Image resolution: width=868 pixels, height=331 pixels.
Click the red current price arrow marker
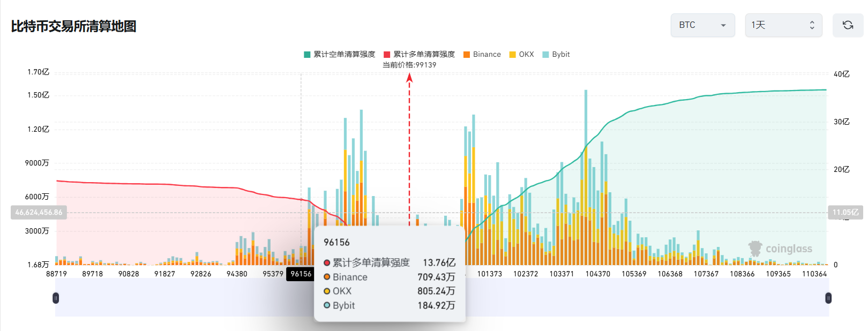click(409, 78)
